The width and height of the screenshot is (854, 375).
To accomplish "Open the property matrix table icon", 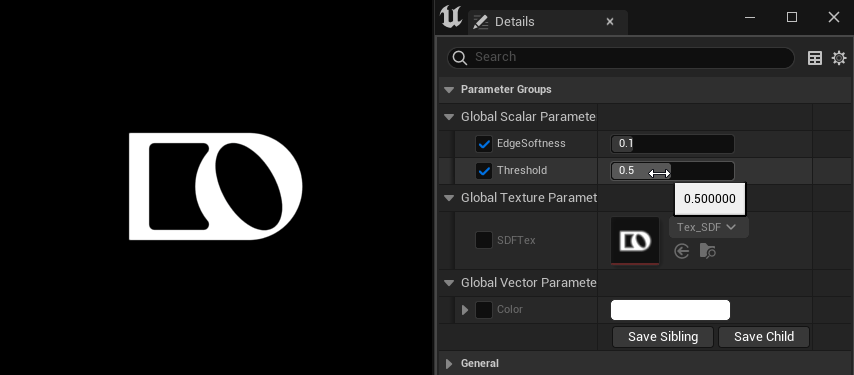I will (x=815, y=58).
